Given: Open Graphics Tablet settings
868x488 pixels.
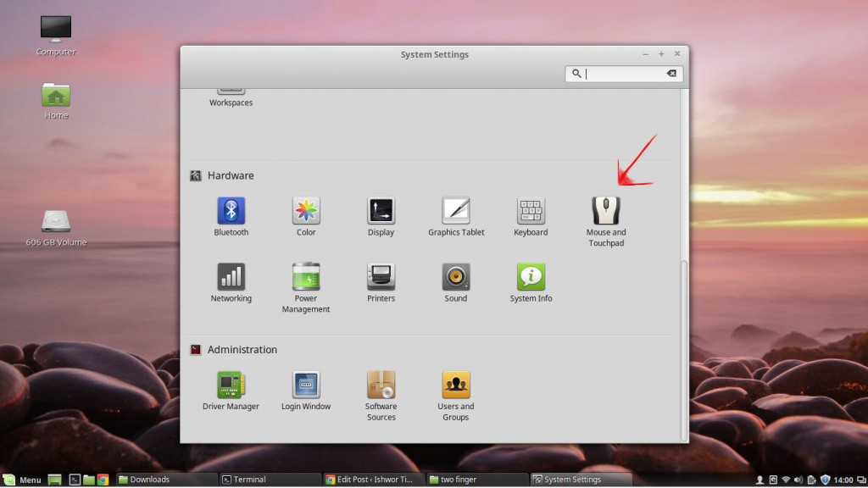Looking at the screenshot, I should pos(455,217).
